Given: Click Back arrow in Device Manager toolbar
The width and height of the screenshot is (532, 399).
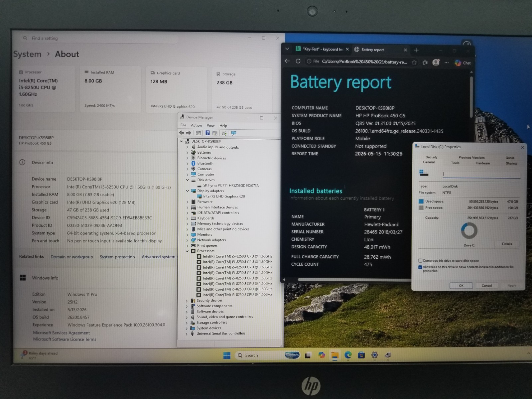Looking at the screenshot, I should [x=182, y=133].
